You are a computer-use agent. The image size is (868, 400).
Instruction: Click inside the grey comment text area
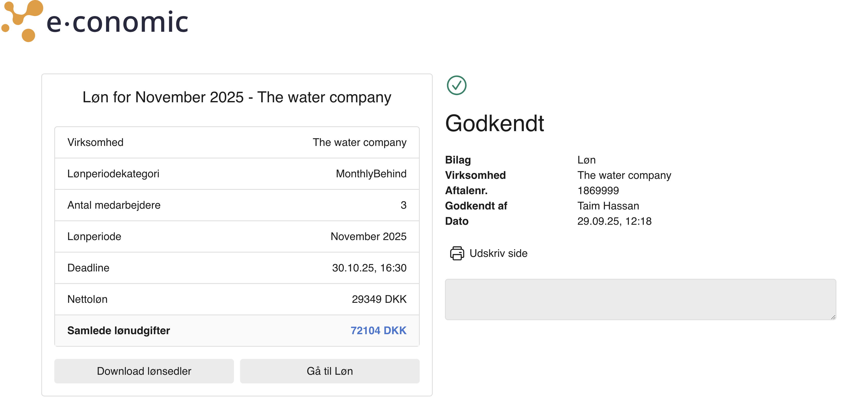click(x=640, y=299)
